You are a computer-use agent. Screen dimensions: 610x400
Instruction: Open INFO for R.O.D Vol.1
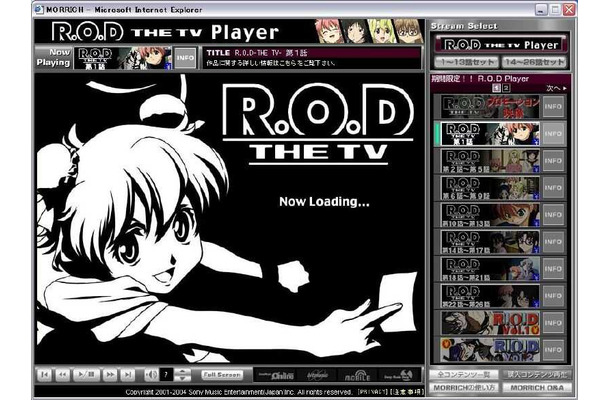553,323
